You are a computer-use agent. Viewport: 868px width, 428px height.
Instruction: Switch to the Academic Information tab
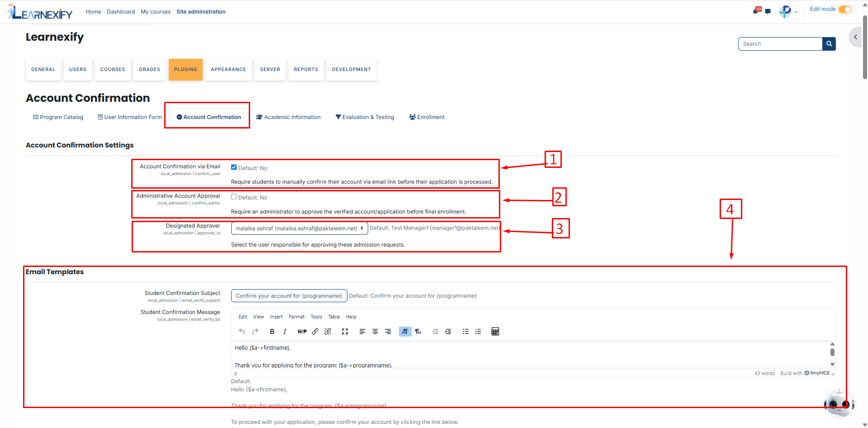[x=288, y=117]
